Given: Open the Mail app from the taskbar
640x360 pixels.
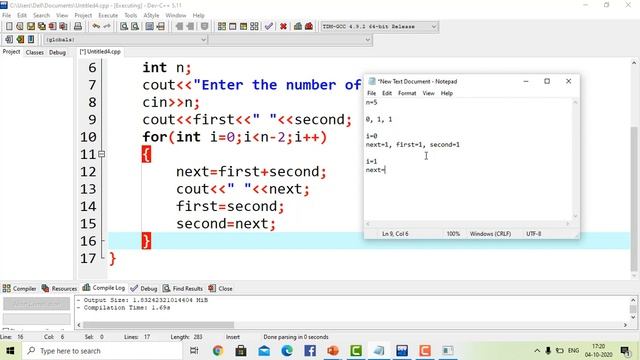Looking at the screenshot, I should [264, 351].
